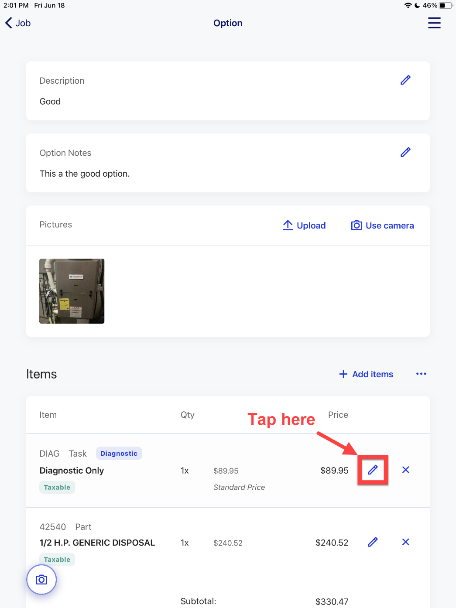Open the Items three-dot more menu
The image size is (456, 608).
pos(421,374)
